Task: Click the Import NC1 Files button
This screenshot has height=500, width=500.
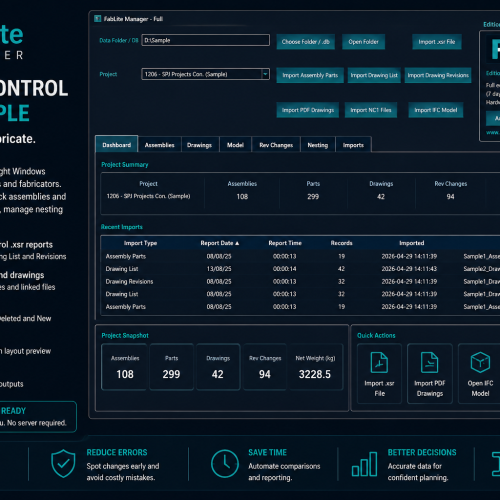Action: click(x=371, y=110)
